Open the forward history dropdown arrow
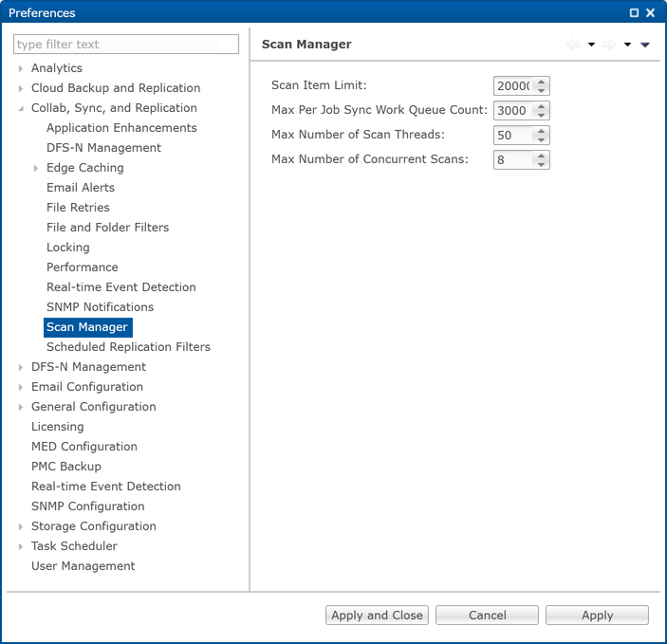Screen dimensions: 667x644 click(627, 45)
